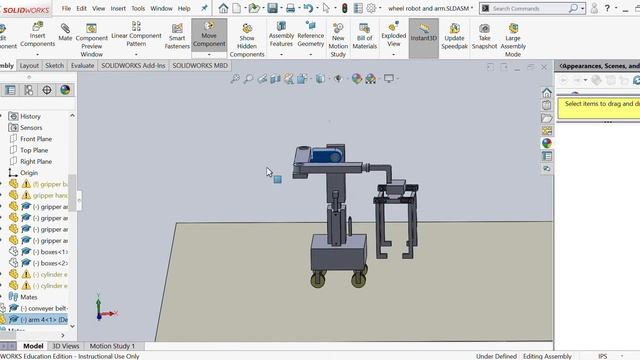Toggle Instant3D mode

tap(424, 38)
